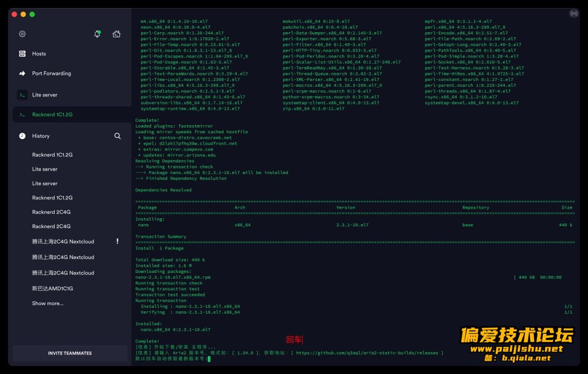Select the active Racknerd 1C1.2G terminal tab

(x=72, y=114)
